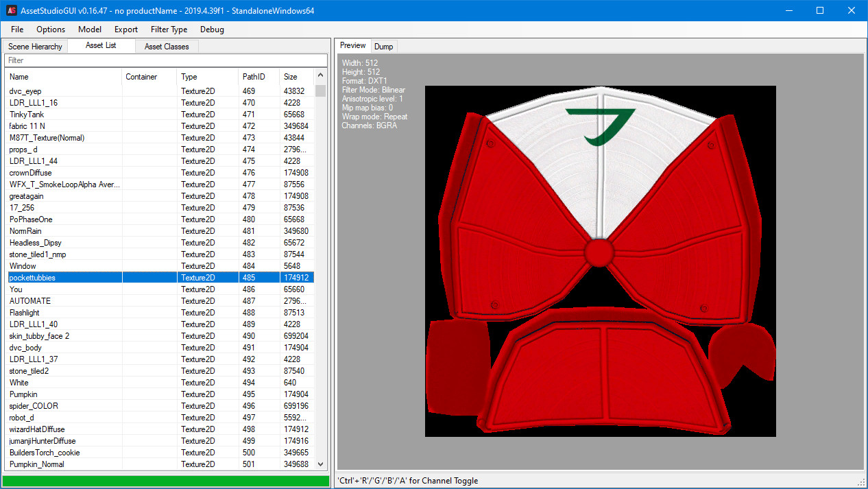This screenshot has width=868, height=489.
Task: Select the Preview tab
Action: tap(352, 45)
